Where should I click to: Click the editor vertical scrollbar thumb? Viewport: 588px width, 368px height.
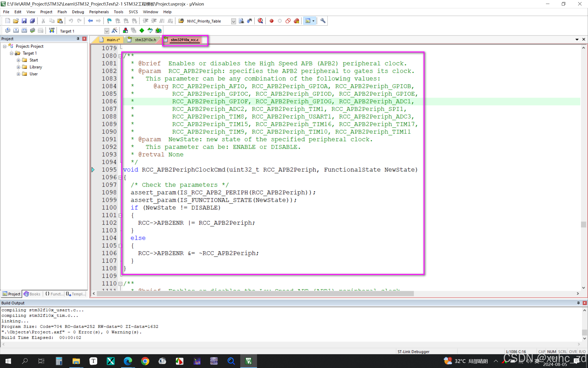[x=584, y=224]
